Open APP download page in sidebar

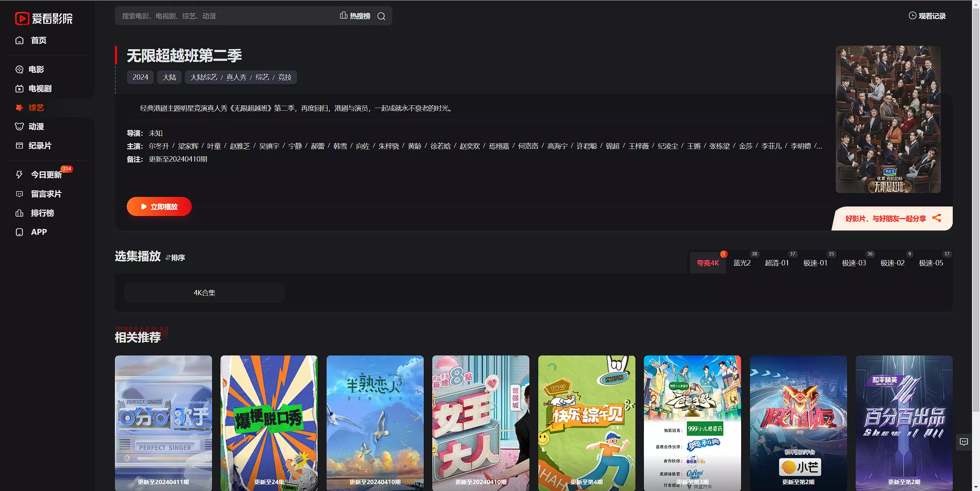pyautogui.click(x=38, y=232)
